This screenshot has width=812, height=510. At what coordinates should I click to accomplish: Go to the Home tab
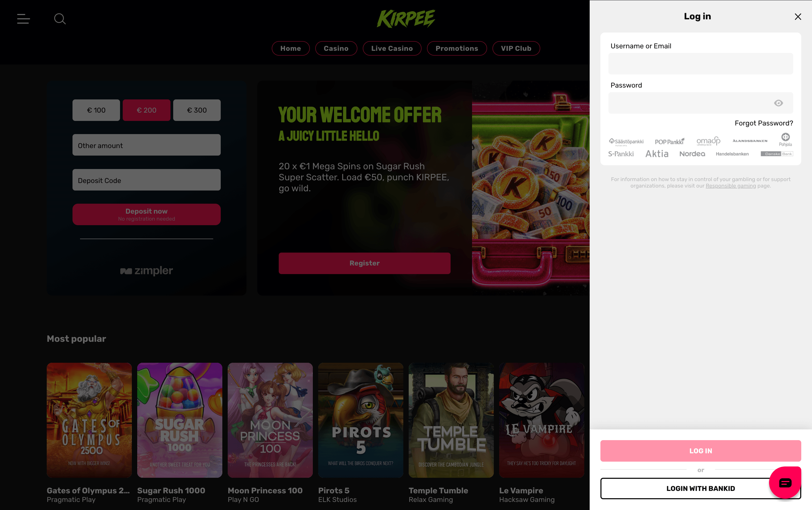click(x=291, y=48)
